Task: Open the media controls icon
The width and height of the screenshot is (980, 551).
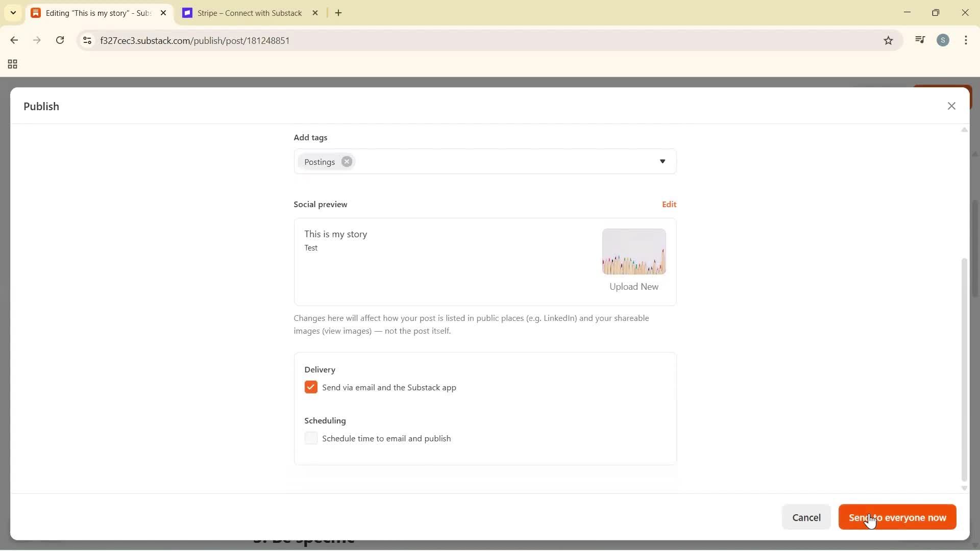Action: coord(920,40)
